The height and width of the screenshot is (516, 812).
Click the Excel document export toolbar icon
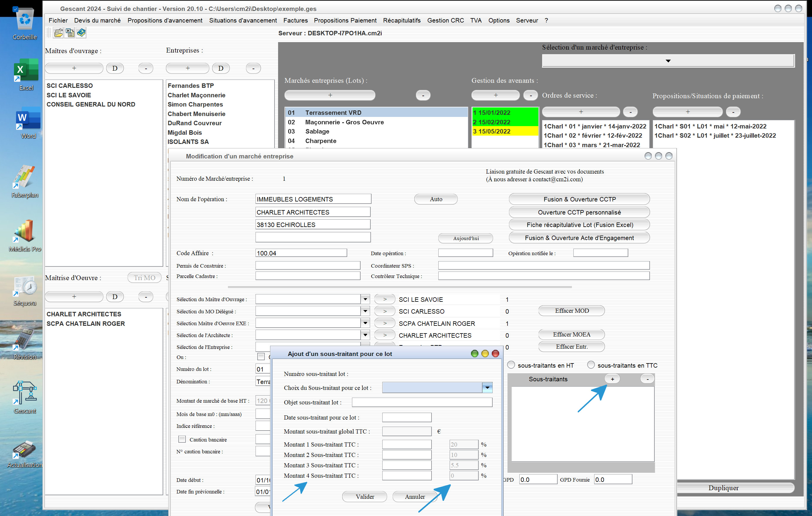coord(70,33)
